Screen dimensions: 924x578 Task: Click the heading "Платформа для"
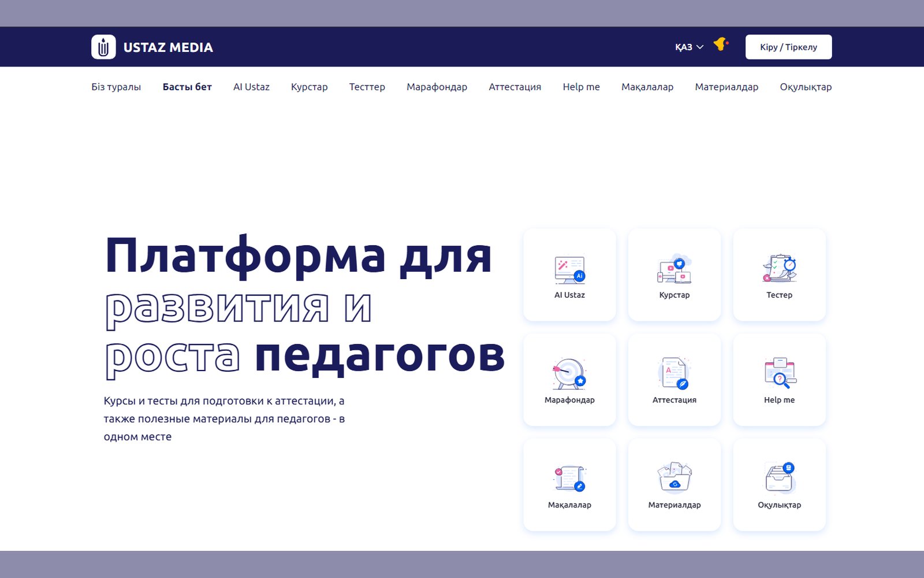298,257
